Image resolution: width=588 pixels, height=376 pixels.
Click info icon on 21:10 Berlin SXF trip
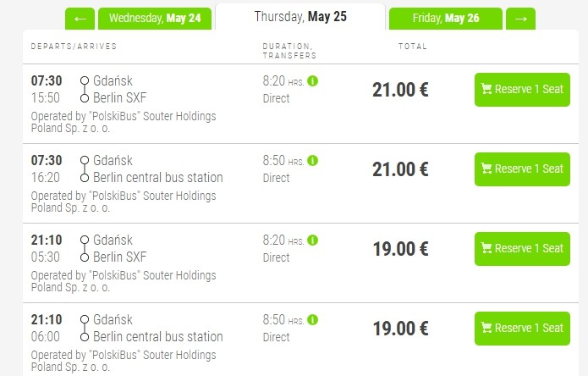(313, 241)
